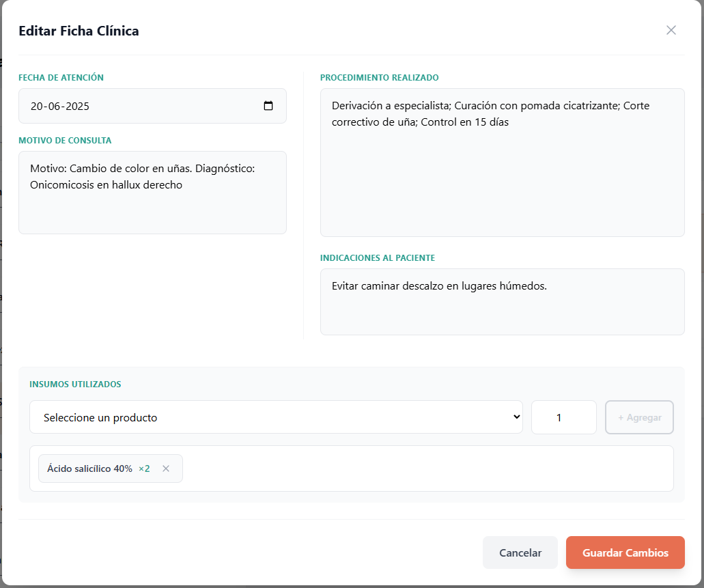Click the ×2 quantity badge on chip
Screen dimensions: 704x588
(x=144, y=468)
